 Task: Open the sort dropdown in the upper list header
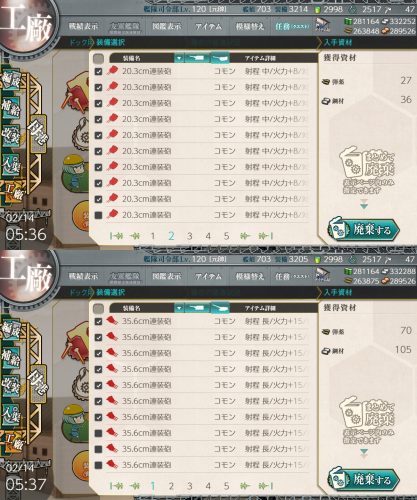179,58
